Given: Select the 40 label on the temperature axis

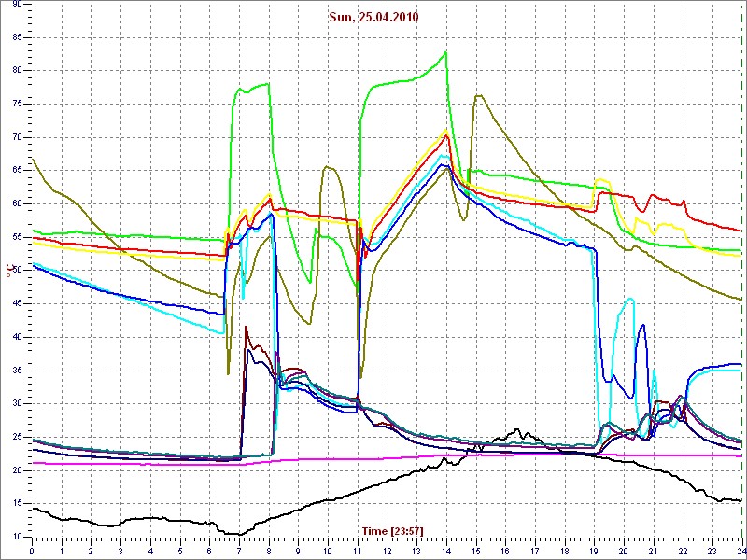Looking at the screenshot, I should pos(17,337).
